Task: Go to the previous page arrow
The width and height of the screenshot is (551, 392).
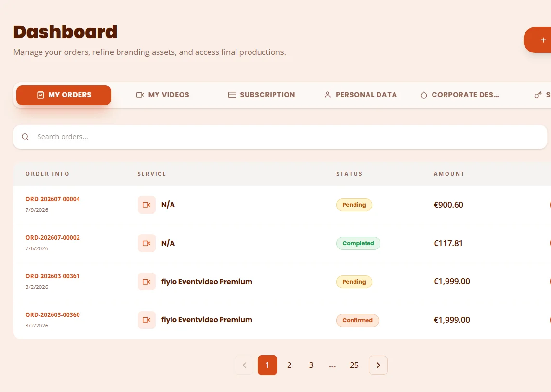Action: tap(244, 366)
